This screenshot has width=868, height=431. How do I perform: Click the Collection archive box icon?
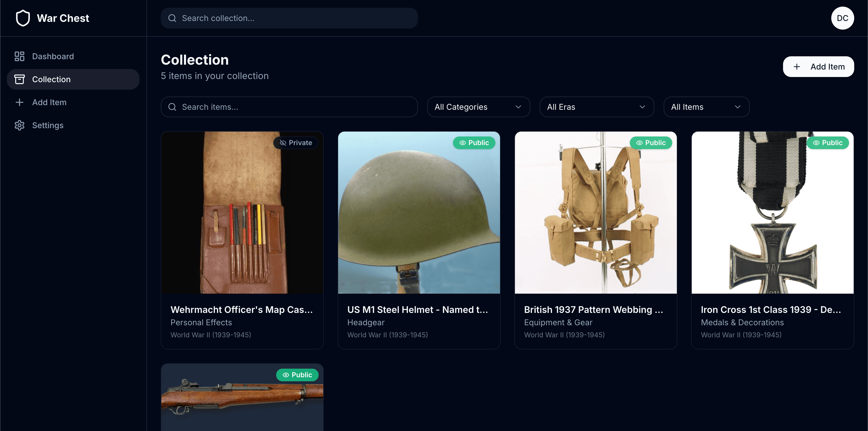[x=19, y=79]
